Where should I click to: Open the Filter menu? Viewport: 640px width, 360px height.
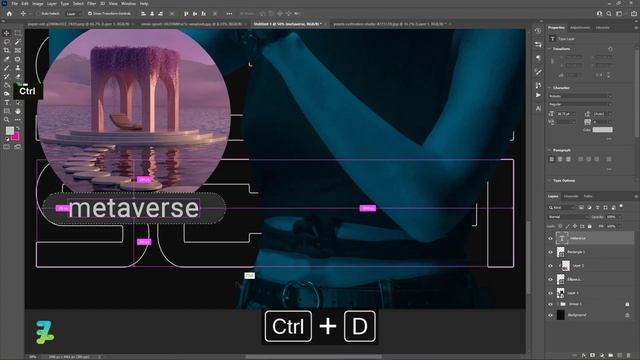coord(92,4)
